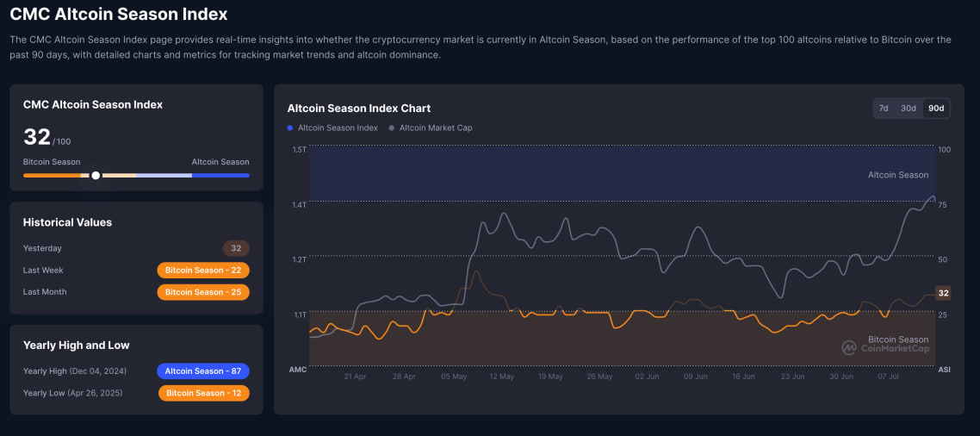Click the 23 Jun date on chart axis
The height and width of the screenshot is (436, 980).
click(x=792, y=377)
